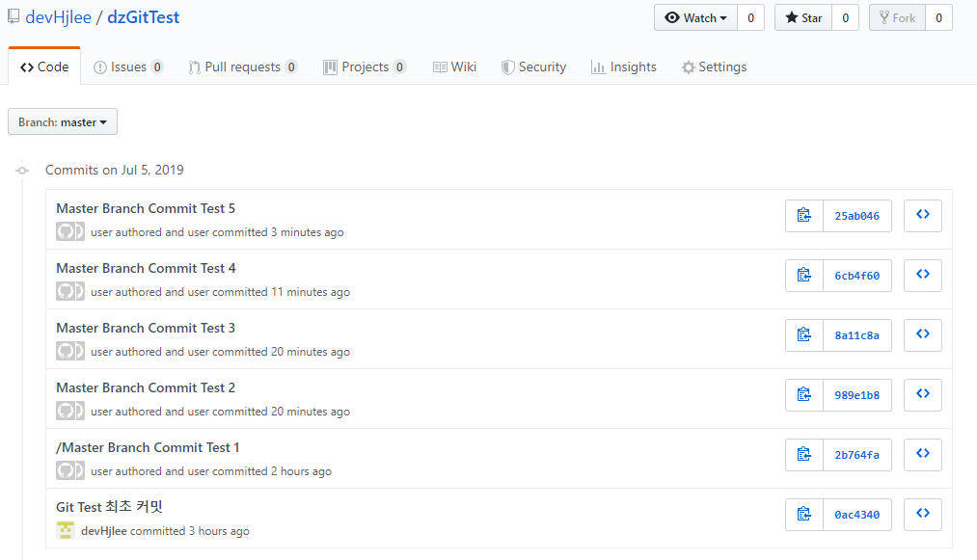Open the Security tab
The height and width of the screenshot is (560, 977).
coord(534,67)
